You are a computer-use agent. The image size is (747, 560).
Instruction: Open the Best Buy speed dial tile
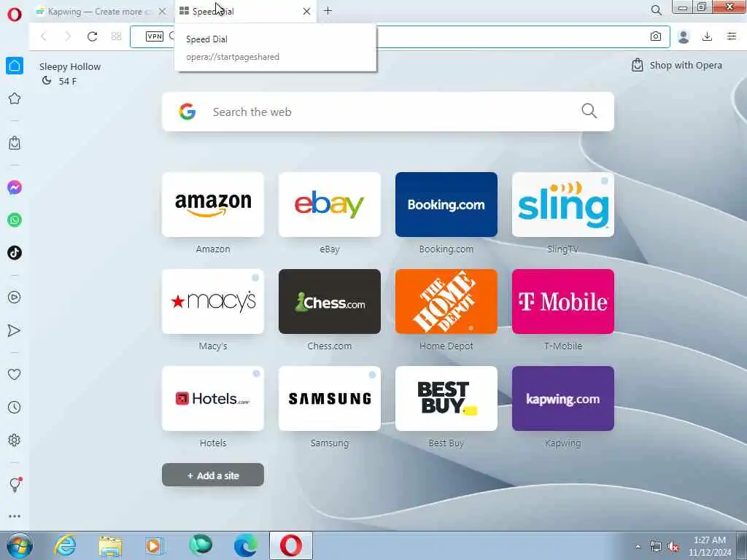tap(446, 399)
